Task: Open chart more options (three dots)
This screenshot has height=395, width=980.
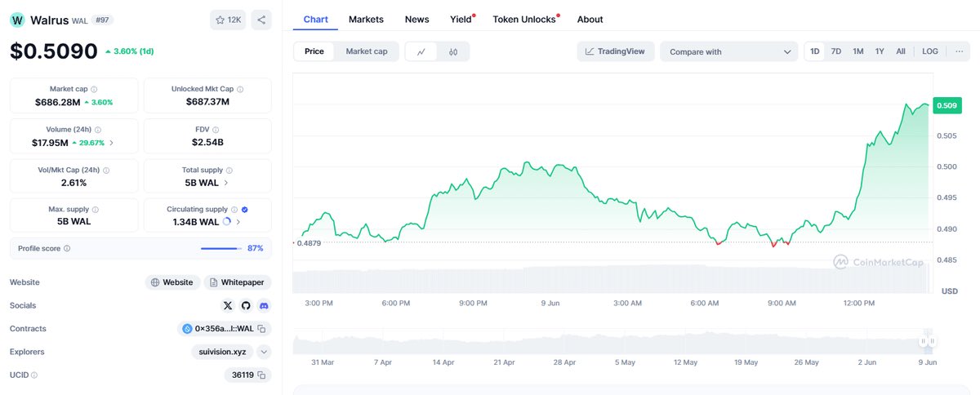Action: (x=959, y=51)
